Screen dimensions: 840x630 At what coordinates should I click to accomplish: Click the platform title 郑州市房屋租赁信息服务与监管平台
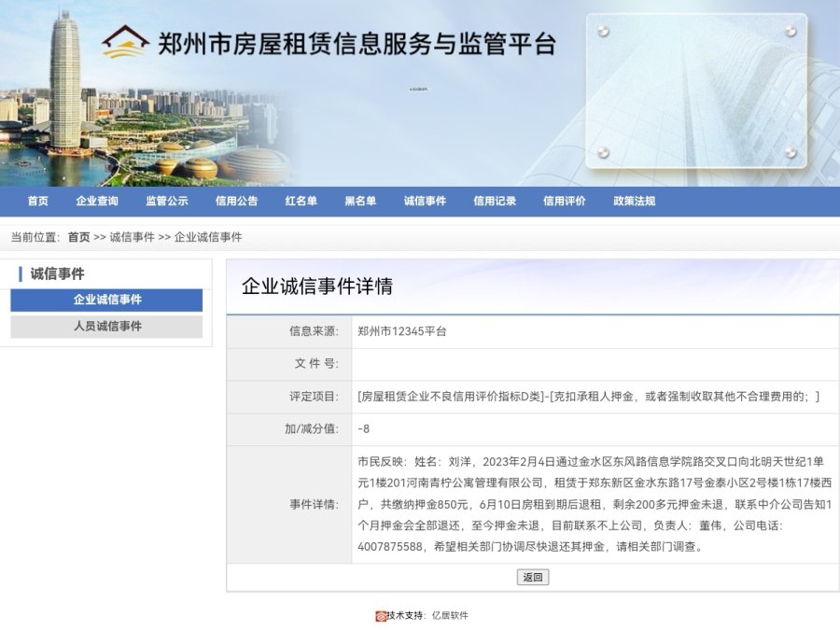[x=357, y=44]
